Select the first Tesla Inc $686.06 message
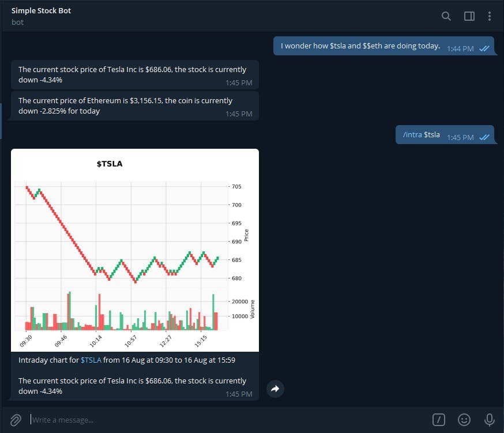 (x=135, y=74)
